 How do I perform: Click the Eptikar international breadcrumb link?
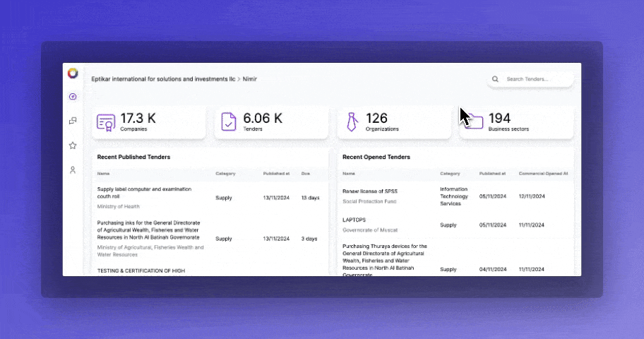[x=163, y=79]
